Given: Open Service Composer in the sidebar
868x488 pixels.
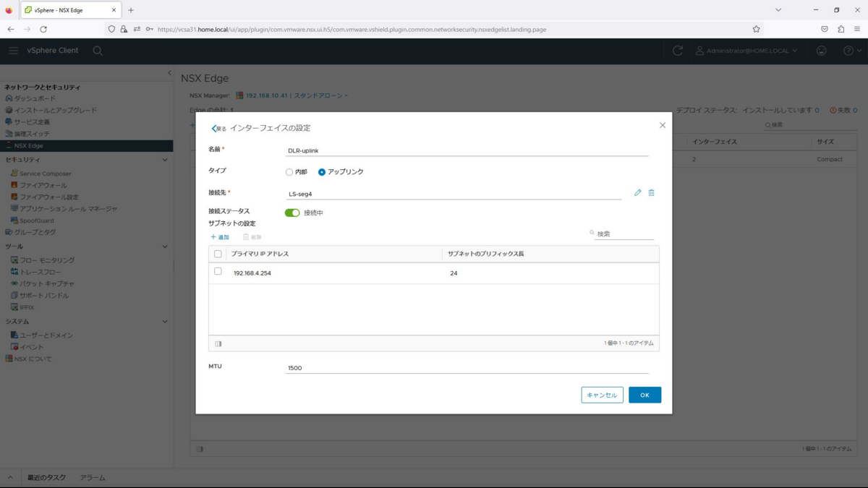Looking at the screenshot, I should (46, 174).
